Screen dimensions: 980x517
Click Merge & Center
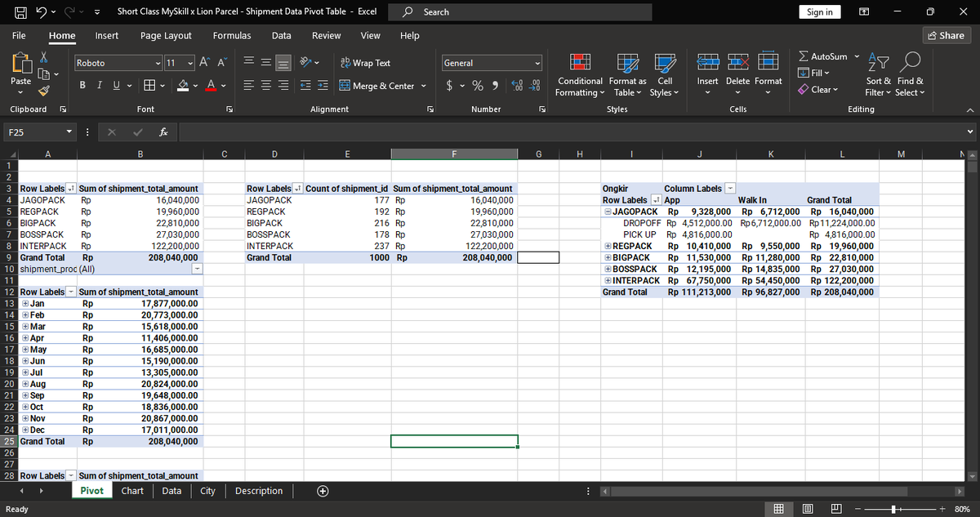(x=377, y=86)
